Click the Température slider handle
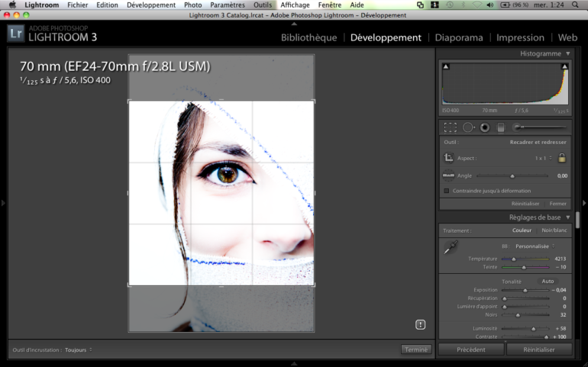The image size is (588, 367). coord(513,259)
